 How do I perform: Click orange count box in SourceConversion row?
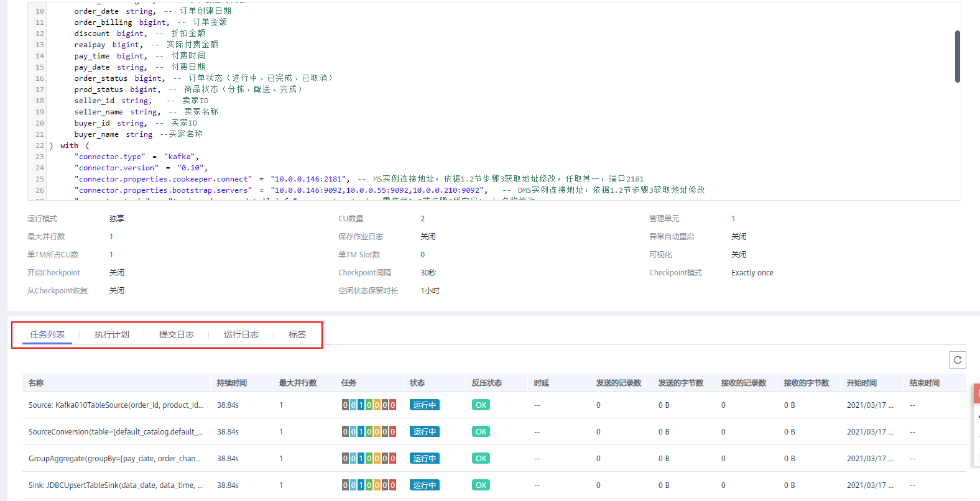click(377, 432)
